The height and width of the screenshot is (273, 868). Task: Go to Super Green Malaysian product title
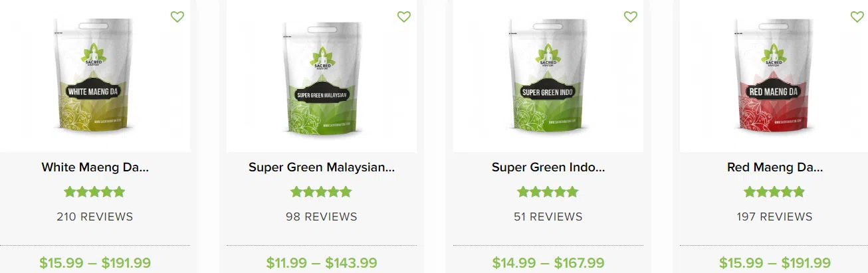coord(322,167)
